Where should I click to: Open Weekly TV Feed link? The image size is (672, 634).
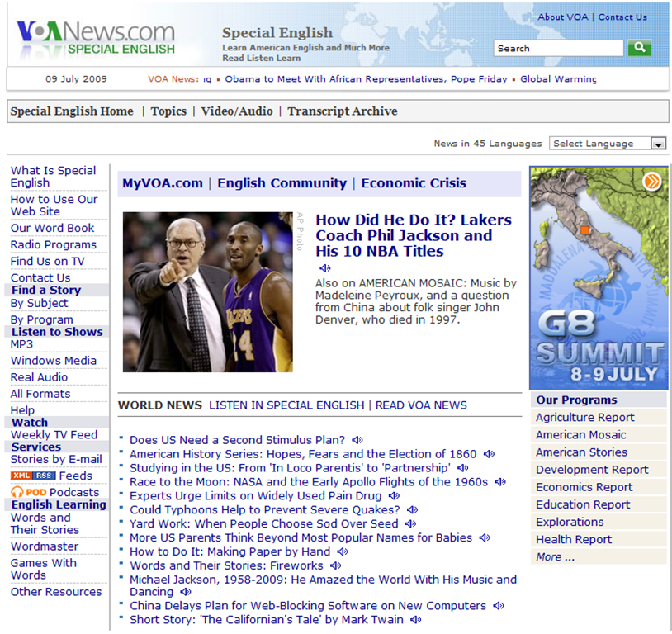[x=54, y=435]
